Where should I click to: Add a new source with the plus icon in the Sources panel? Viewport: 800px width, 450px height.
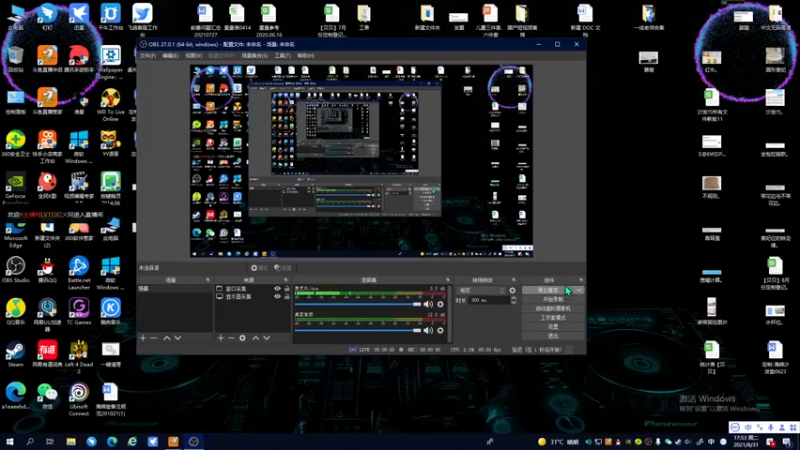(x=220, y=338)
